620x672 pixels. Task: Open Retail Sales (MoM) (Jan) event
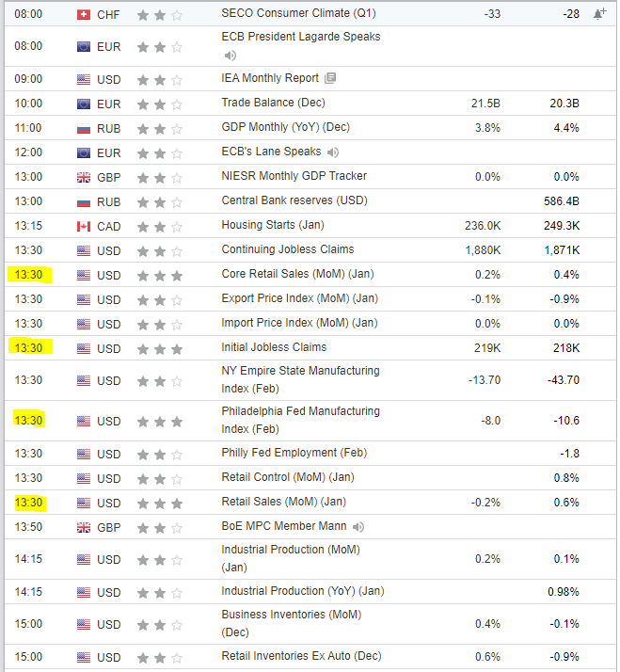[x=283, y=502]
